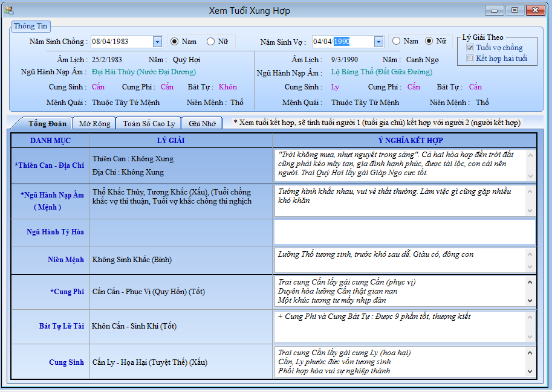Open the husband's birth date dropdown
Viewport: 552px width, 392px height.
coord(157,42)
